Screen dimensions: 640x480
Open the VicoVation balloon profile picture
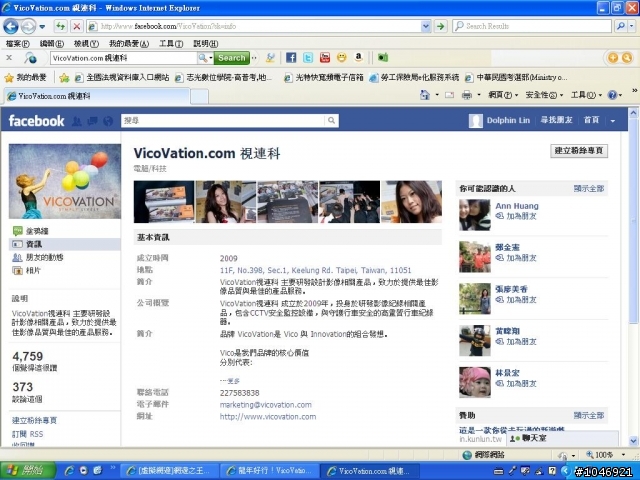(65, 181)
